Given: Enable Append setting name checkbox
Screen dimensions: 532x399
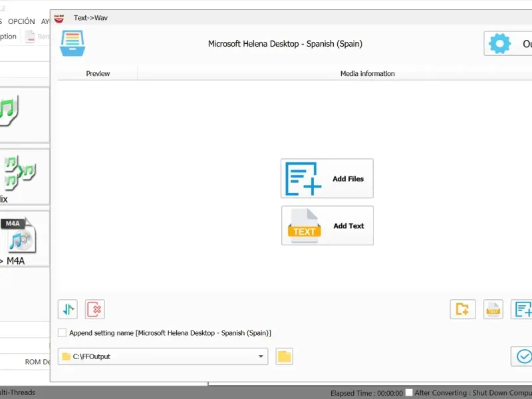Looking at the screenshot, I should 62,333.
